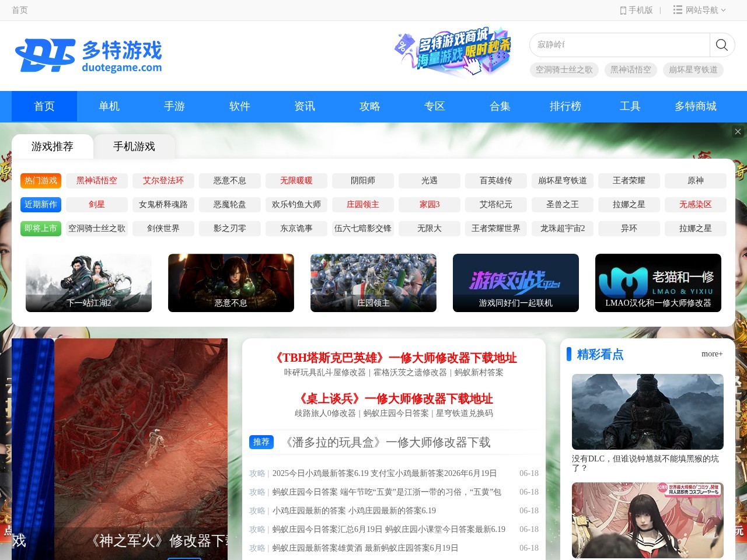Open the 龙珠超宇宙2 game link

[563, 229]
